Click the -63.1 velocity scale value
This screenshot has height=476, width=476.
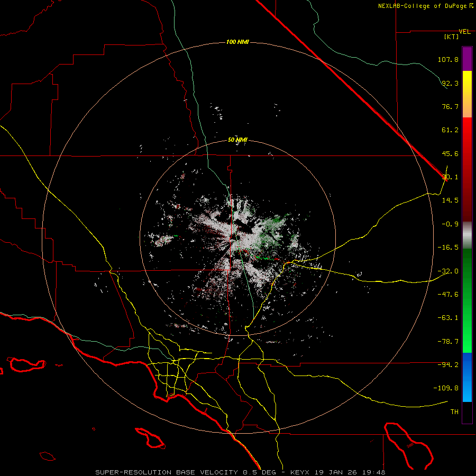[x=448, y=317]
